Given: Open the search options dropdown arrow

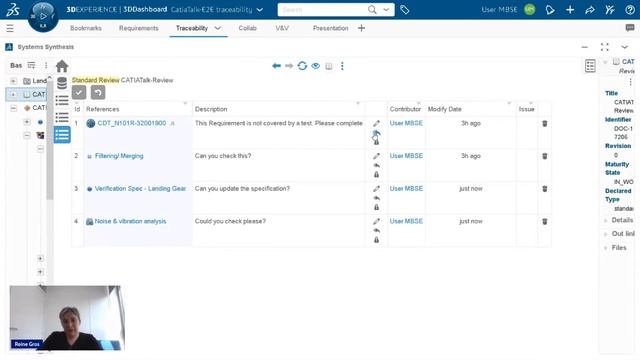Looking at the screenshot, I should [x=386, y=9].
